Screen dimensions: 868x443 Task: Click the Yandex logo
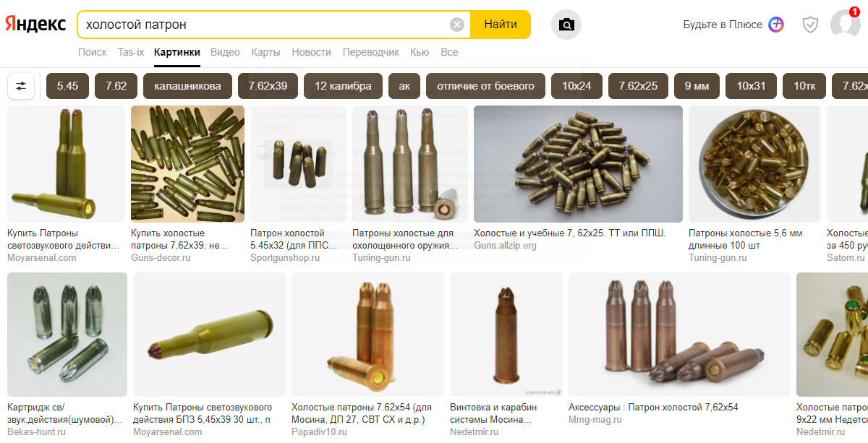click(35, 24)
